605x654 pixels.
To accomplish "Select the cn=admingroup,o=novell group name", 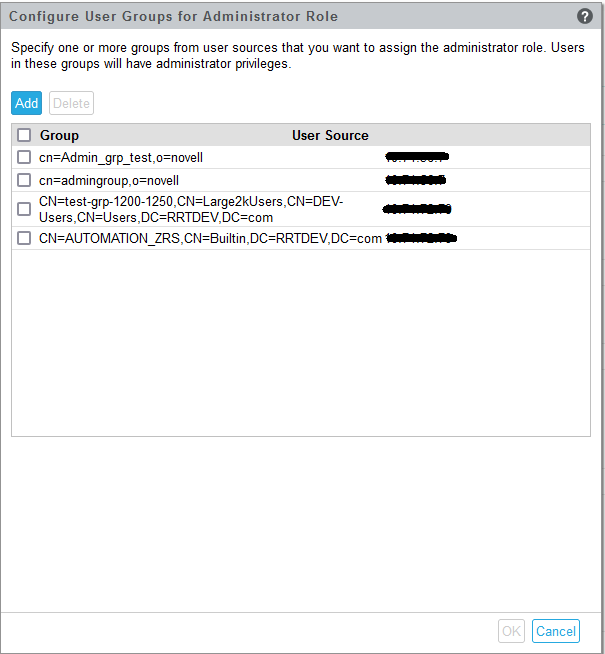I will (109, 180).
